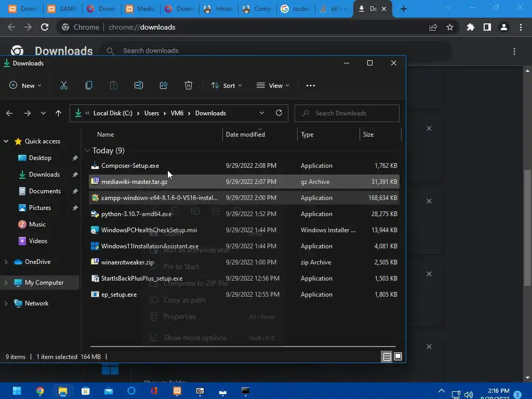
Task: Select Music in navigation pane
Action: point(37,224)
